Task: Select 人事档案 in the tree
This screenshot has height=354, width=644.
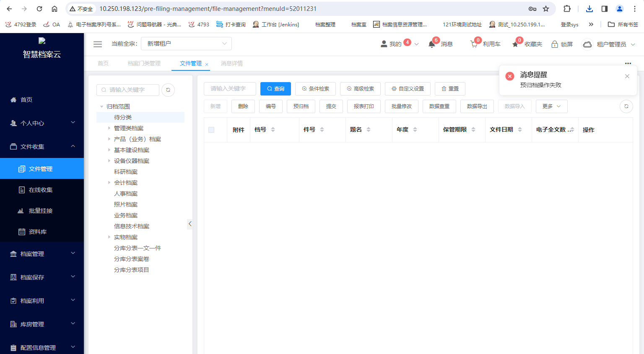Action: pyautogui.click(x=126, y=194)
